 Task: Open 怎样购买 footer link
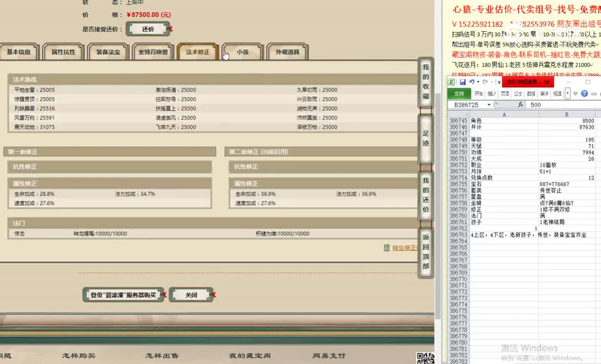click(x=78, y=355)
